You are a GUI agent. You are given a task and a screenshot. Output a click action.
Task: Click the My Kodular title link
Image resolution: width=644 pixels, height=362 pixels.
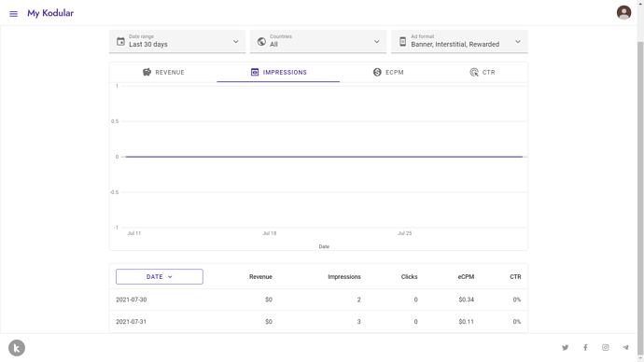(x=50, y=13)
